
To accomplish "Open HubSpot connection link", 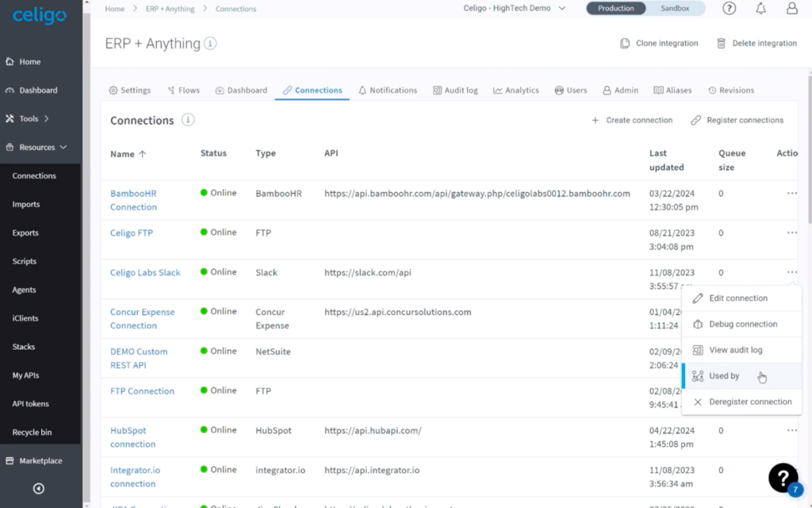I will point(132,437).
